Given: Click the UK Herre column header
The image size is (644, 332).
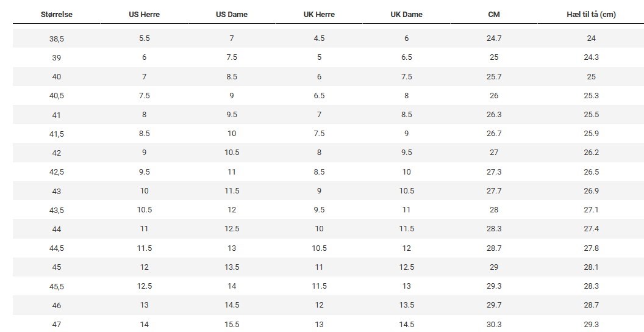Looking at the screenshot, I should [319, 15].
